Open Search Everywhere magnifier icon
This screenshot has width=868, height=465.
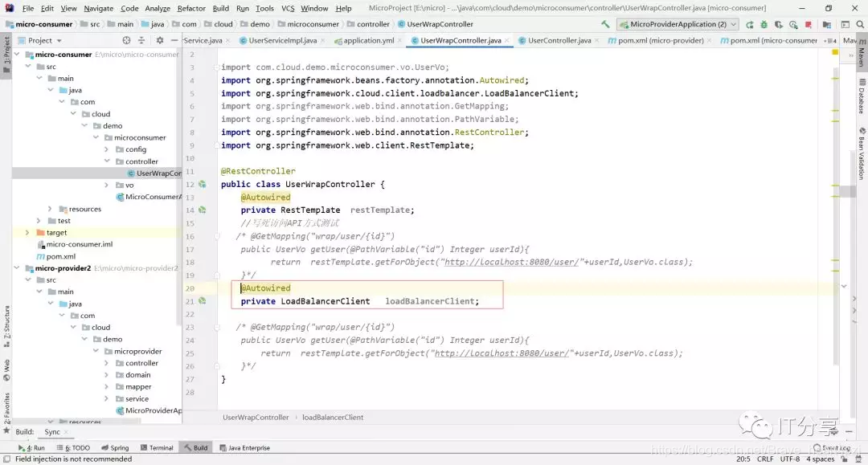(860, 24)
